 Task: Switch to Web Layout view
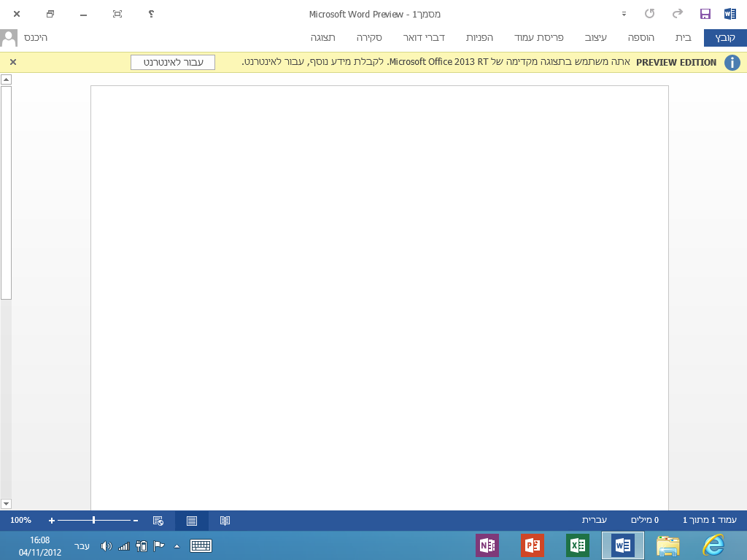158,521
